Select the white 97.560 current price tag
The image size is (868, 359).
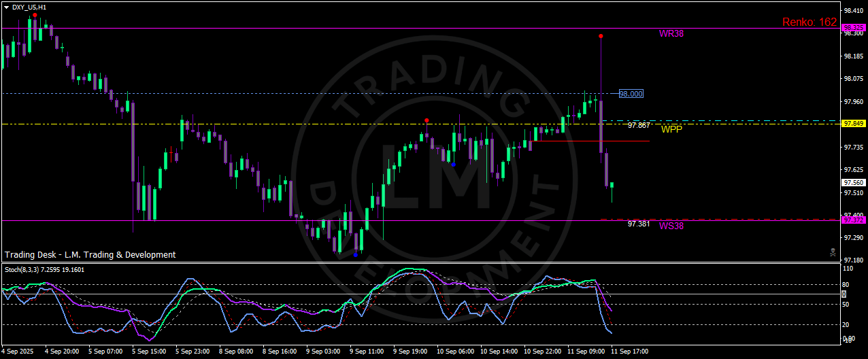pos(853,183)
